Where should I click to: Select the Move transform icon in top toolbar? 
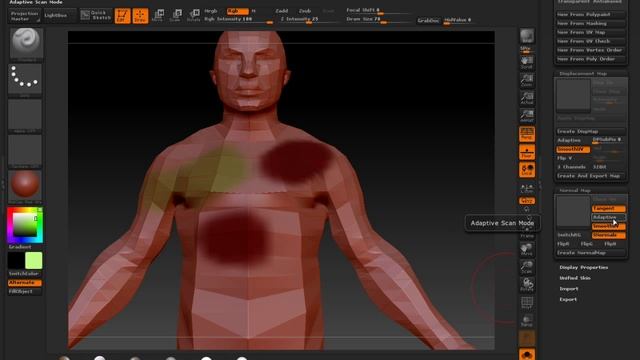tap(158, 16)
